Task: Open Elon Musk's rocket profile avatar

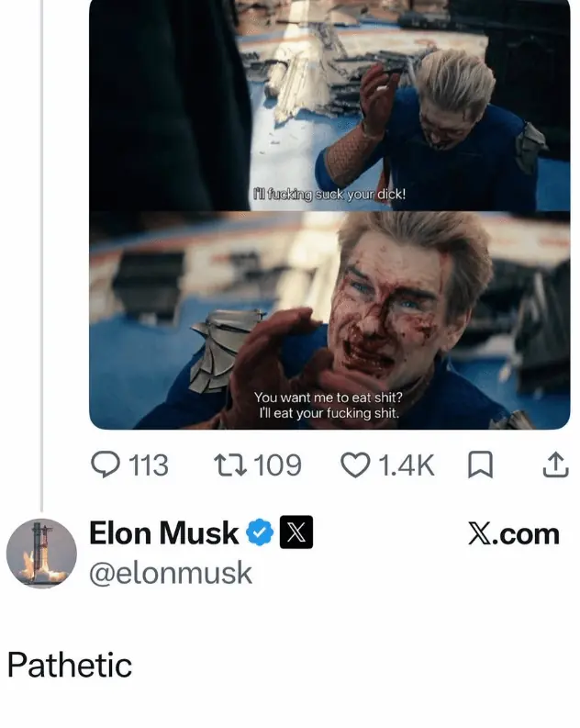Action: click(x=41, y=554)
